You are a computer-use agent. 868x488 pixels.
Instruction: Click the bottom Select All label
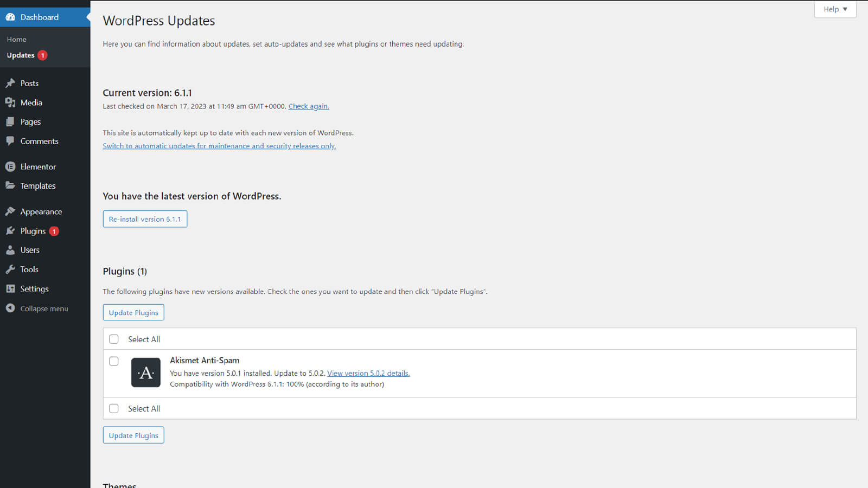(x=144, y=408)
